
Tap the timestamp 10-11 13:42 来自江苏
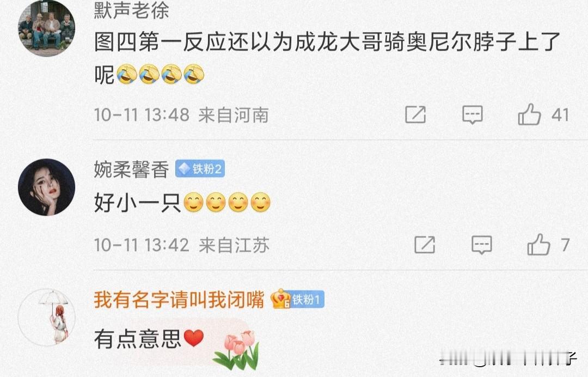(181, 245)
